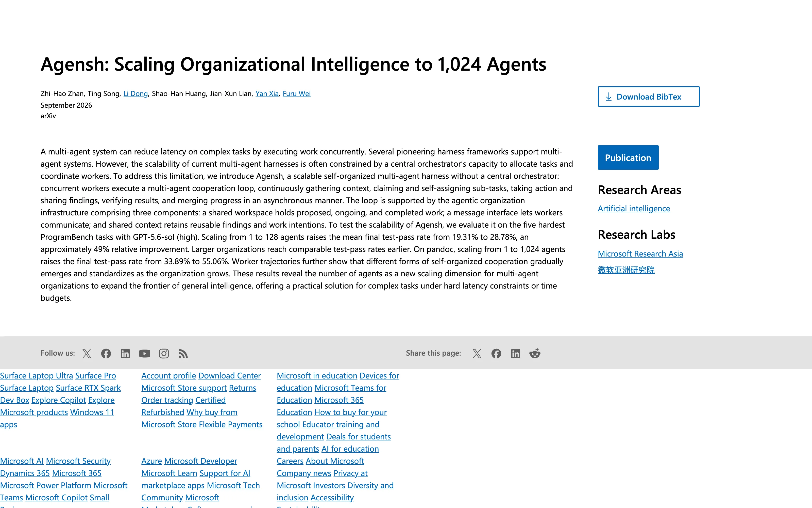Viewport: 812px width, 508px height.
Task: Open the AI for education link
Action: pos(350,449)
